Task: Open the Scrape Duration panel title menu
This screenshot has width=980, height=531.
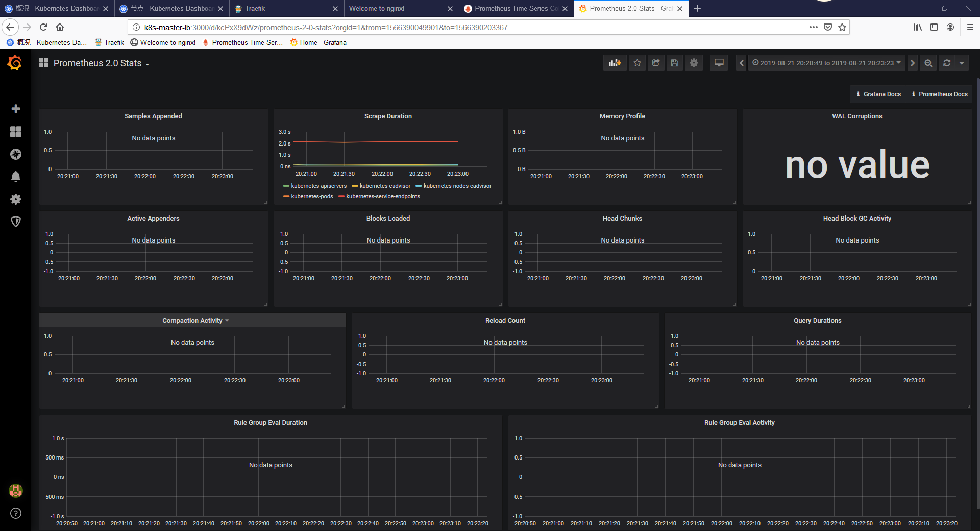Action: (x=388, y=116)
